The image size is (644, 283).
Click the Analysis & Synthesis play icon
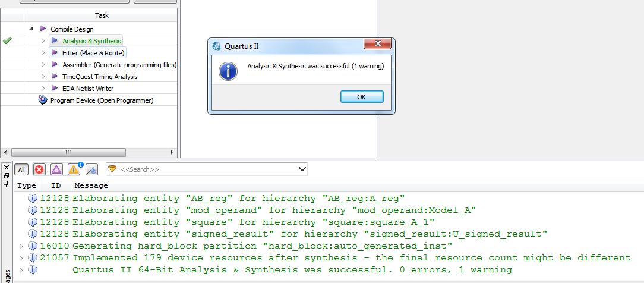[x=55, y=40]
